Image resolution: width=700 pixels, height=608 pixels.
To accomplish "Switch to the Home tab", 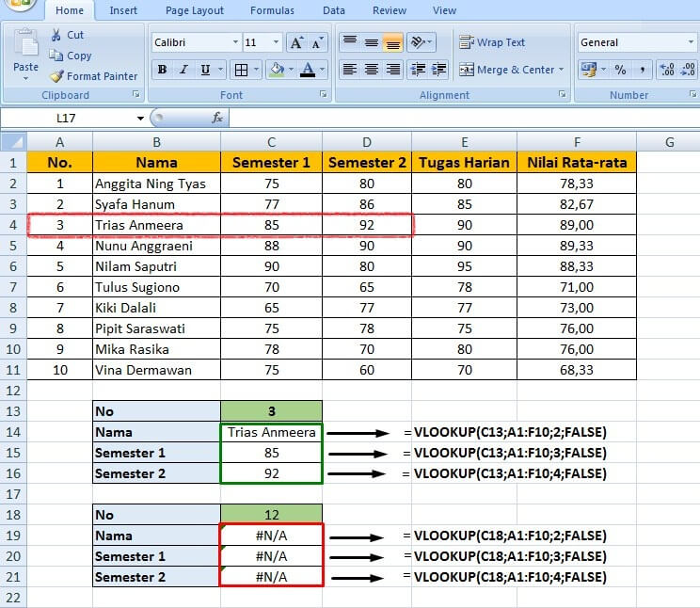I will 70,10.
